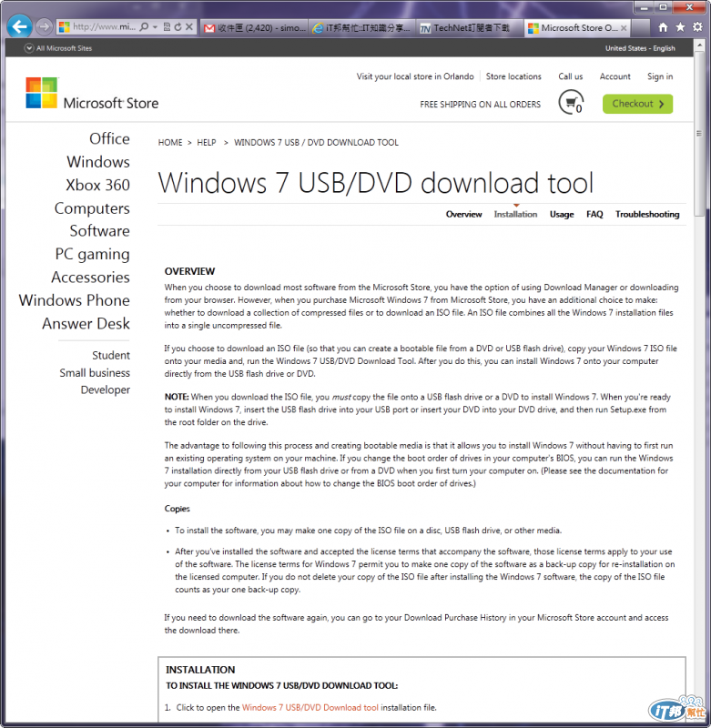The width and height of the screenshot is (711, 728).
Task: Open Favorites with the star icon
Action: coord(680,27)
